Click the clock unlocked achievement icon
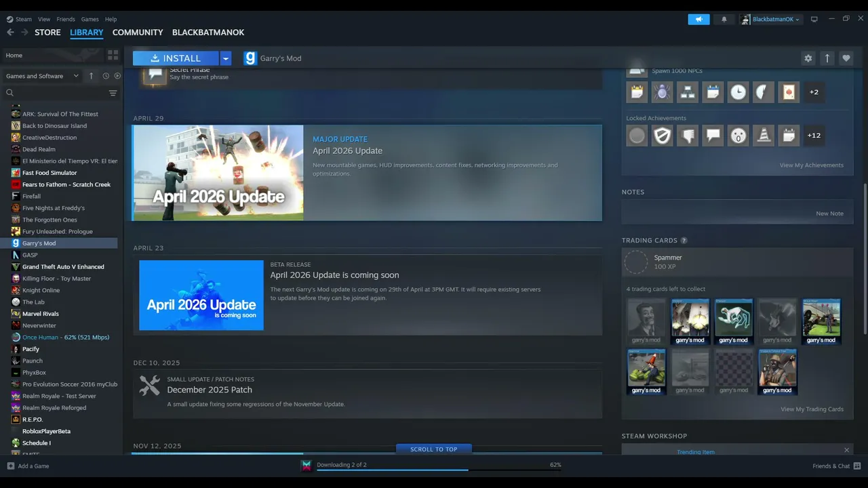Image resolution: width=868 pixels, height=488 pixels. [738, 92]
